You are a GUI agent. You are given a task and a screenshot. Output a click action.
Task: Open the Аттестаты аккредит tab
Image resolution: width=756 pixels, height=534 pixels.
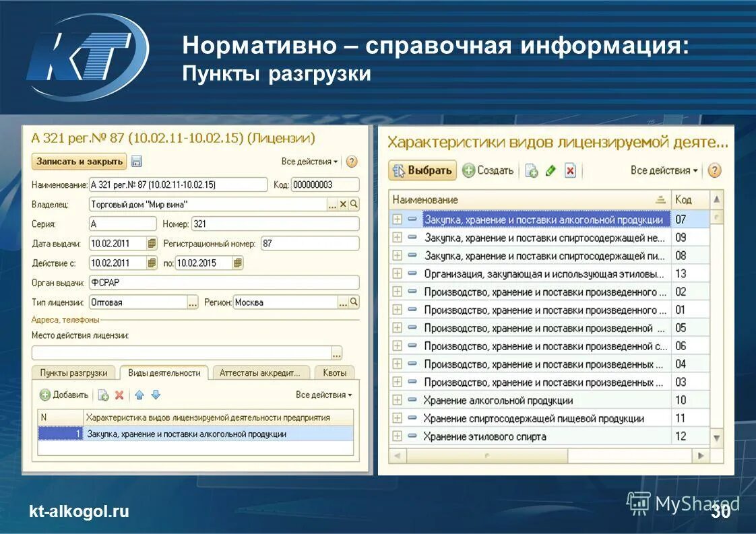pyautogui.click(x=261, y=372)
